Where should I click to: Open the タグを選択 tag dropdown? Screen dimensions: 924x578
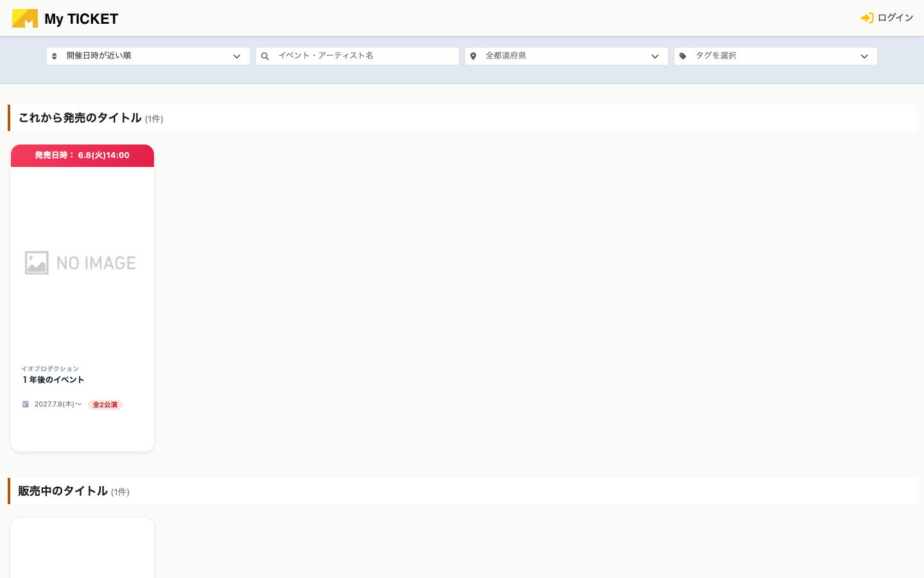click(776, 56)
